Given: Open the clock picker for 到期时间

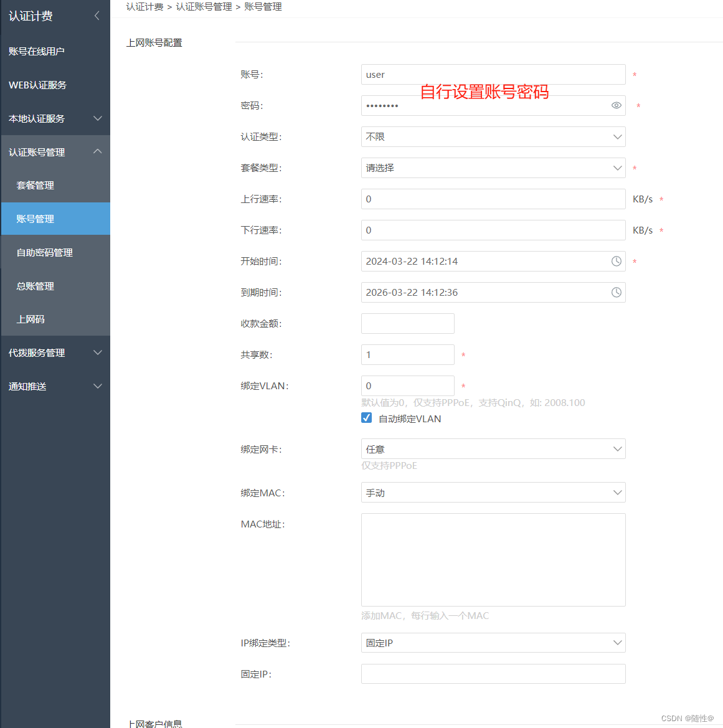Looking at the screenshot, I should [x=616, y=292].
